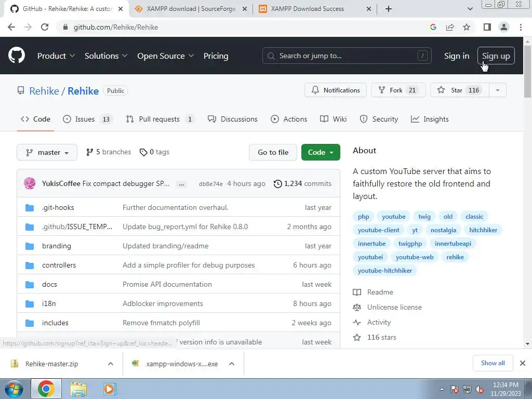Open the Actions tab
The width and height of the screenshot is (532, 399).
point(289,119)
